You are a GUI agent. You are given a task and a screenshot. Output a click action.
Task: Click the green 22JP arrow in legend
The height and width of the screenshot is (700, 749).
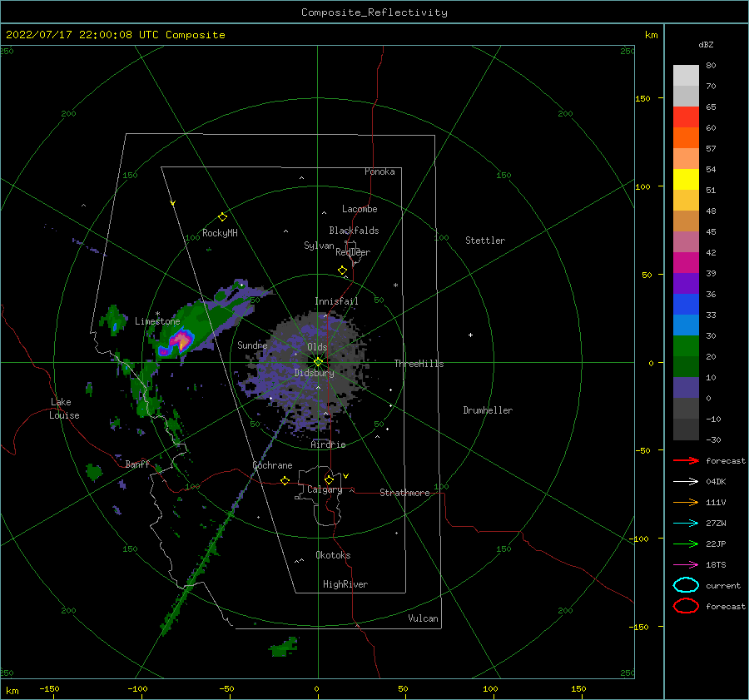(686, 544)
